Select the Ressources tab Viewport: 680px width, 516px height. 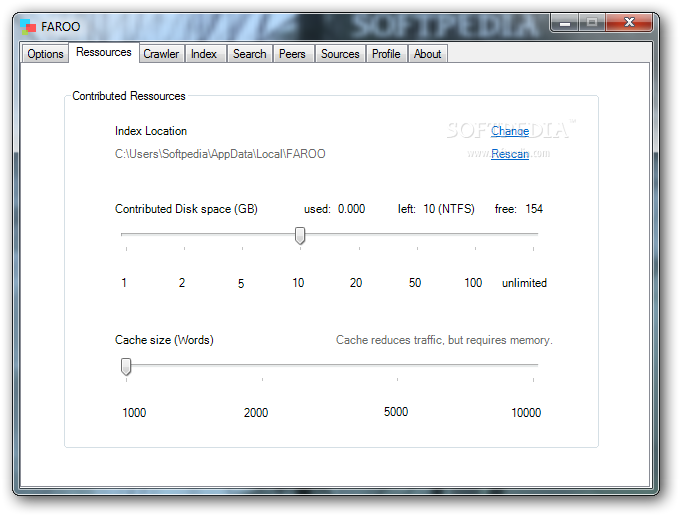point(104,52)
